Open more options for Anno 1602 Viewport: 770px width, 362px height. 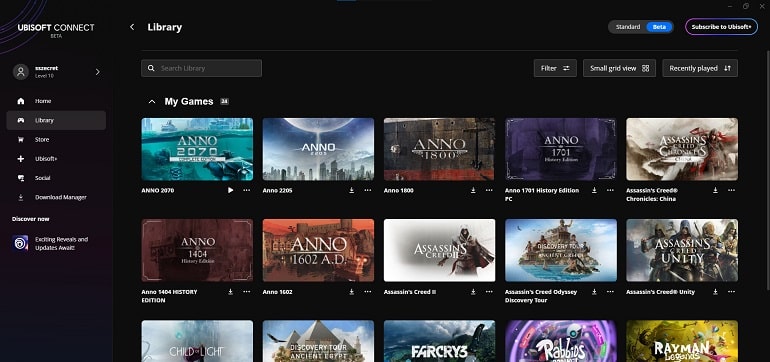tap(368, 292)
